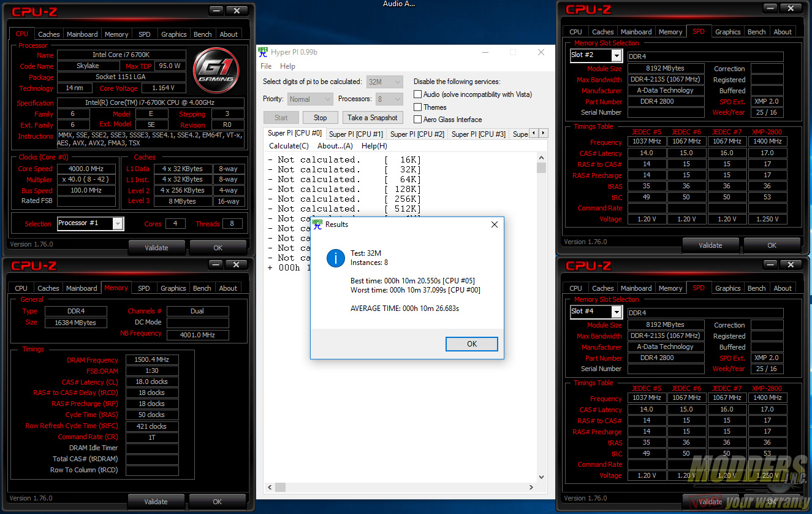Toggle the Themes checkbox
Image resolution: width=812 pixels, height=514 pixels.
point(417,107)
